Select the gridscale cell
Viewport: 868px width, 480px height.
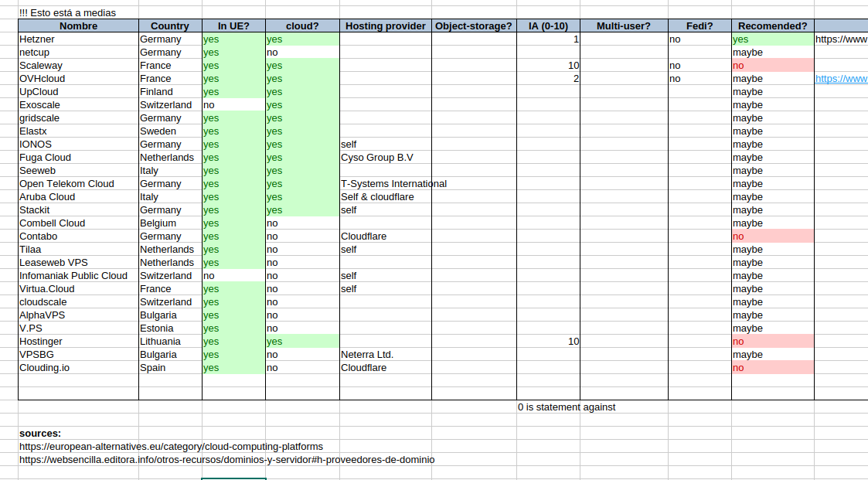(x=78, y=118)
